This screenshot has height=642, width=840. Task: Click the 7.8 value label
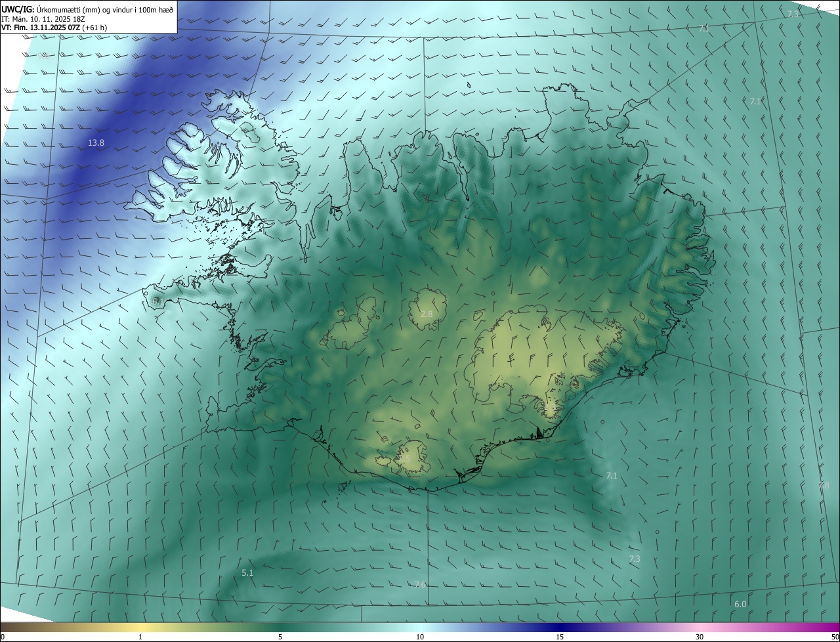824,485
